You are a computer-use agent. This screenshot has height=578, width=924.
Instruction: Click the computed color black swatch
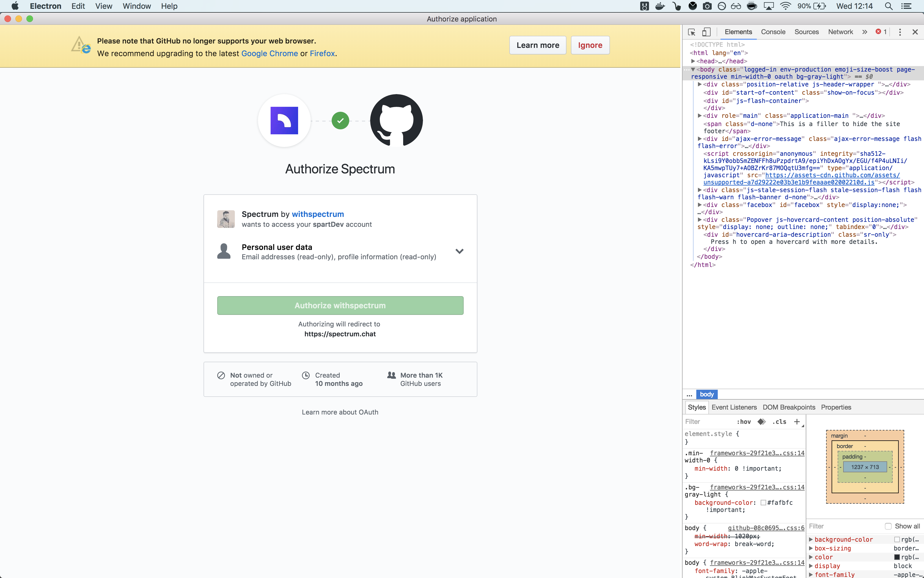pyautogui.click(x=897, y=557)
